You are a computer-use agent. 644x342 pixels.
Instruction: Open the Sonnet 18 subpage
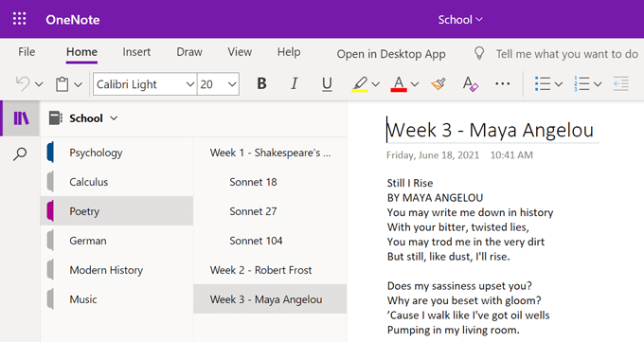coord(270,182)
